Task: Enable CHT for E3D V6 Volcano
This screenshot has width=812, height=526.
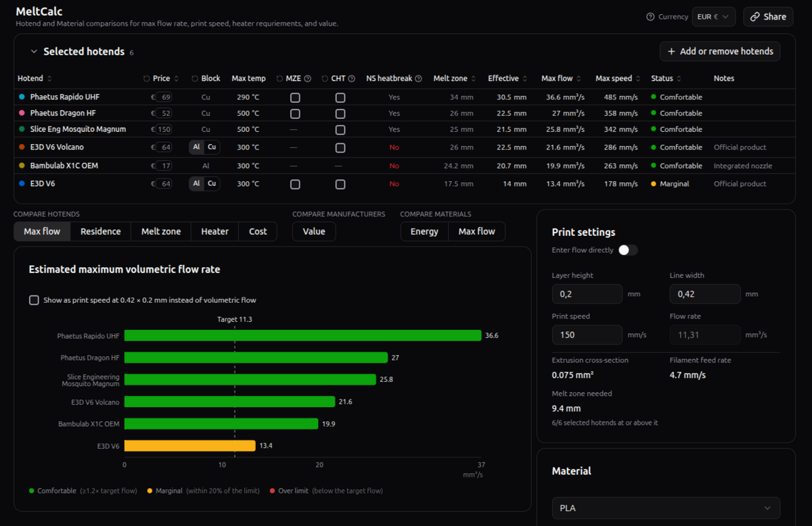Action: click(x=340, y=147)
